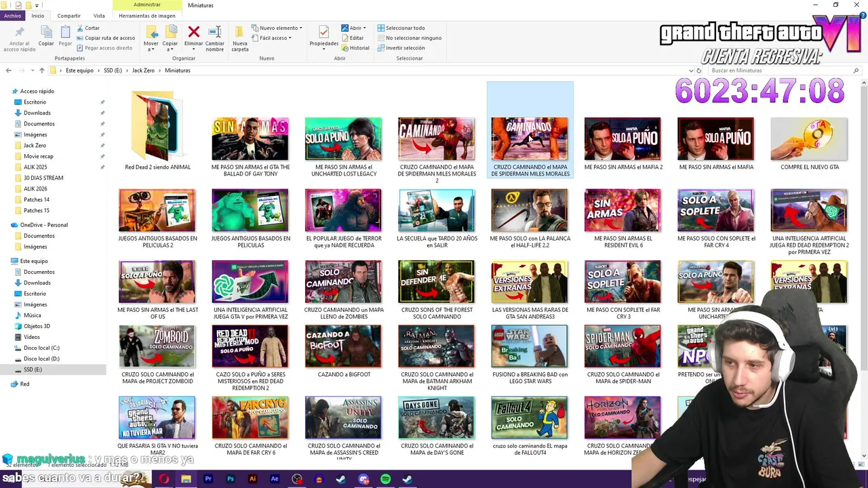Switch to the Compartir ribbon tab
This screenshot has height=488, width=868.
coord(69,16)
